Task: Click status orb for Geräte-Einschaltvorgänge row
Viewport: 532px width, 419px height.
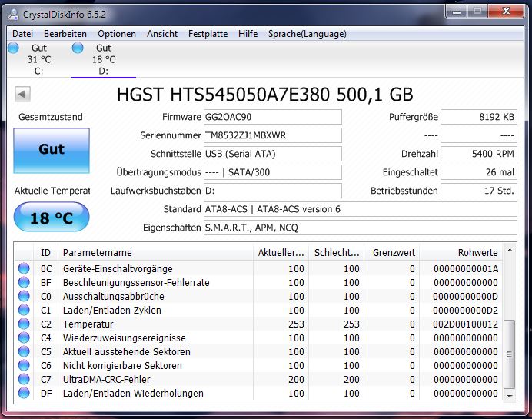Action: [x=24, y=268]
